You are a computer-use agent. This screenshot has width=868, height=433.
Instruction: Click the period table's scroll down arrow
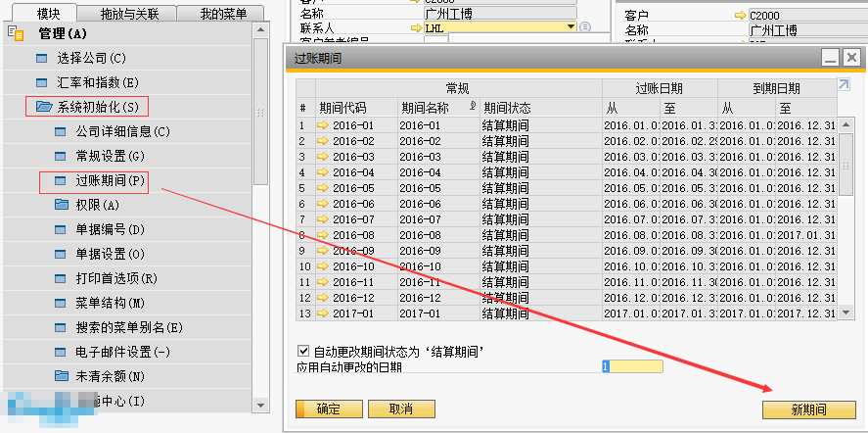click(x=845, y=313)
